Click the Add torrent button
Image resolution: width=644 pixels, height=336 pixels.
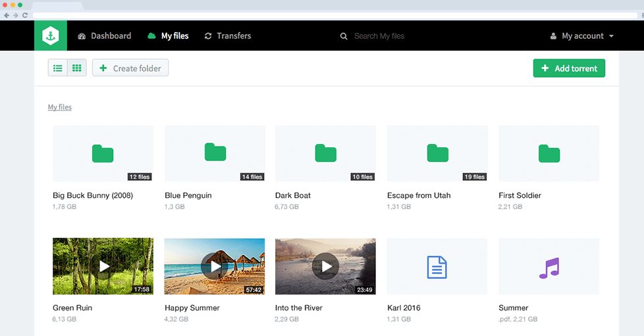coord(569,68)
